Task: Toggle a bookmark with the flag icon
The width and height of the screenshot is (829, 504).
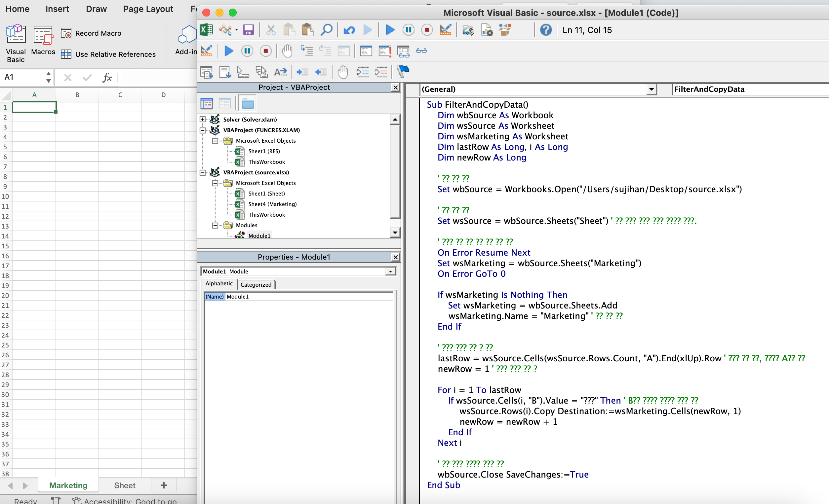Action: [403, 72]
